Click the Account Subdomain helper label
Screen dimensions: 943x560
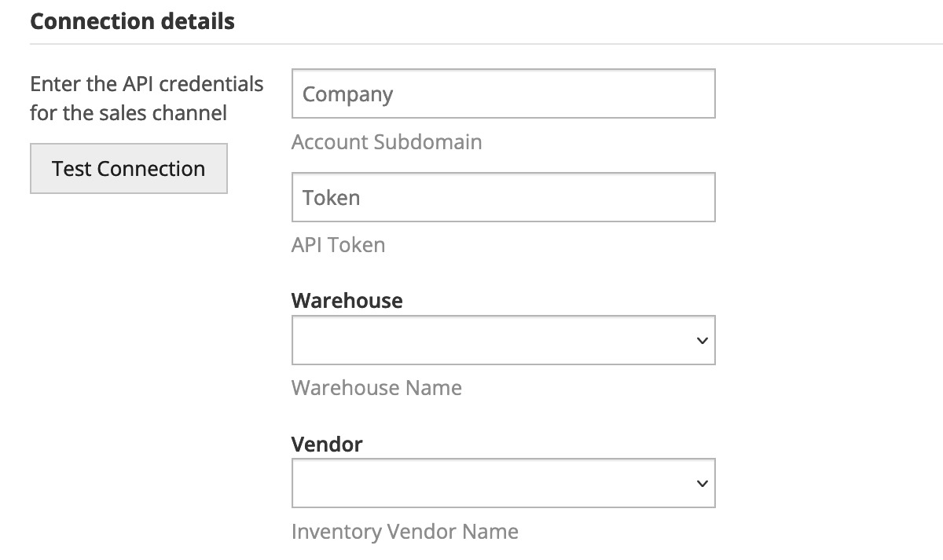386,142
